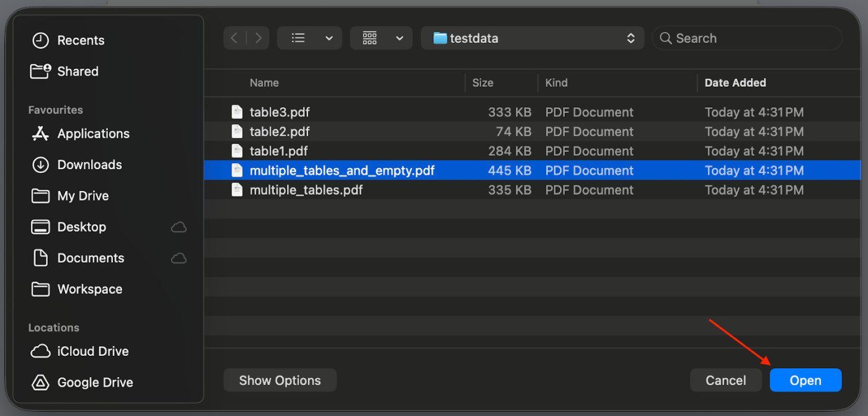868x416 pixels.
Task: Select the Shared folder in sidebar
Action: (77, 71)
